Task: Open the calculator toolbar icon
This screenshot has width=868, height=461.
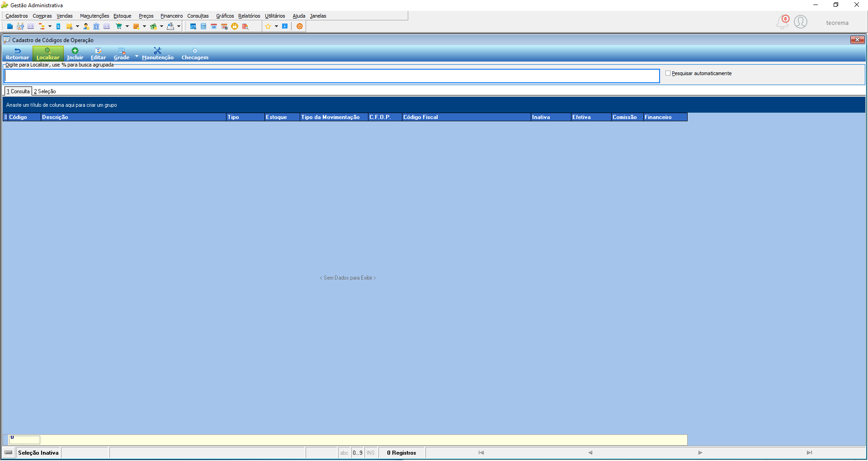Action: point(203,26)
